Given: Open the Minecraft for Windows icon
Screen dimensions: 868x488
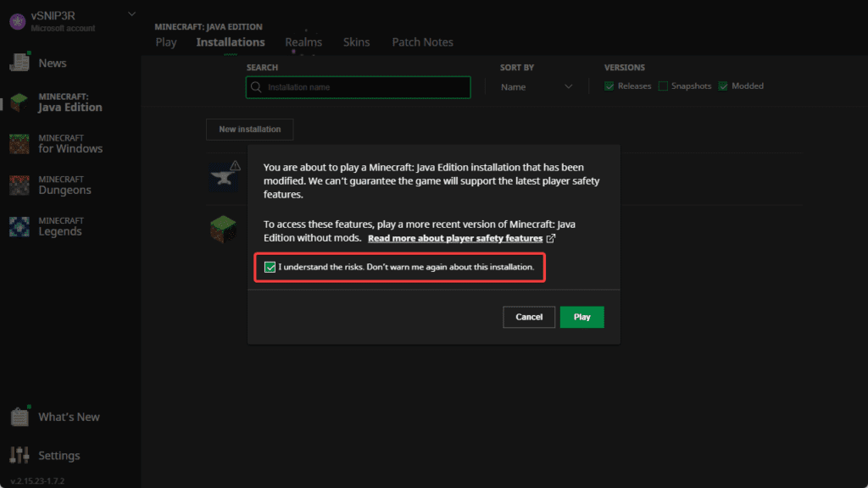Looking at the screenshot, I should point(19,143).
